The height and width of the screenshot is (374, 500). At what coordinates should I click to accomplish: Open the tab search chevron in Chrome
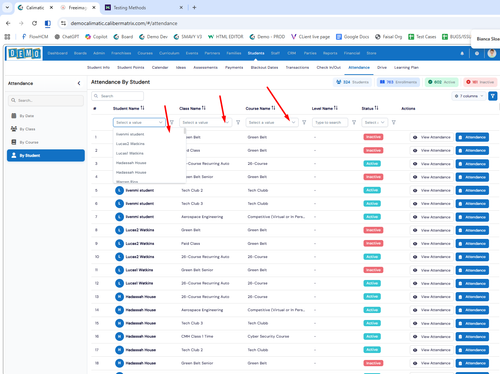(x=7, y=7)
